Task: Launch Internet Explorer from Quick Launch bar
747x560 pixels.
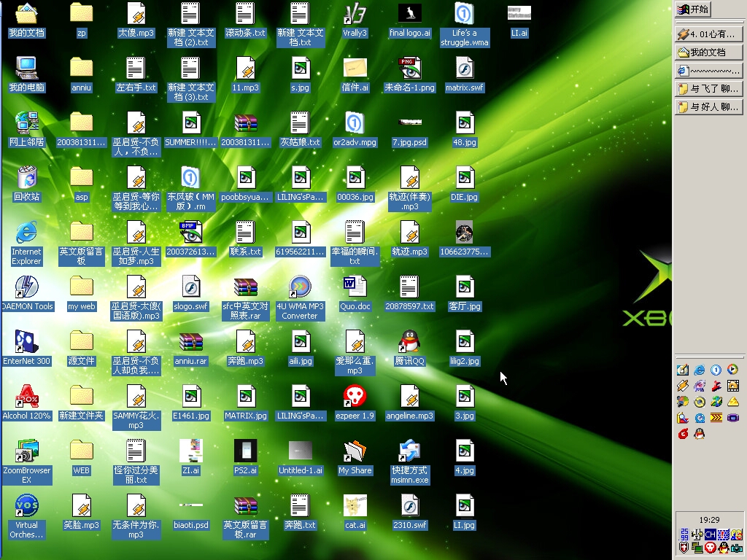Action: pos(700,370)
